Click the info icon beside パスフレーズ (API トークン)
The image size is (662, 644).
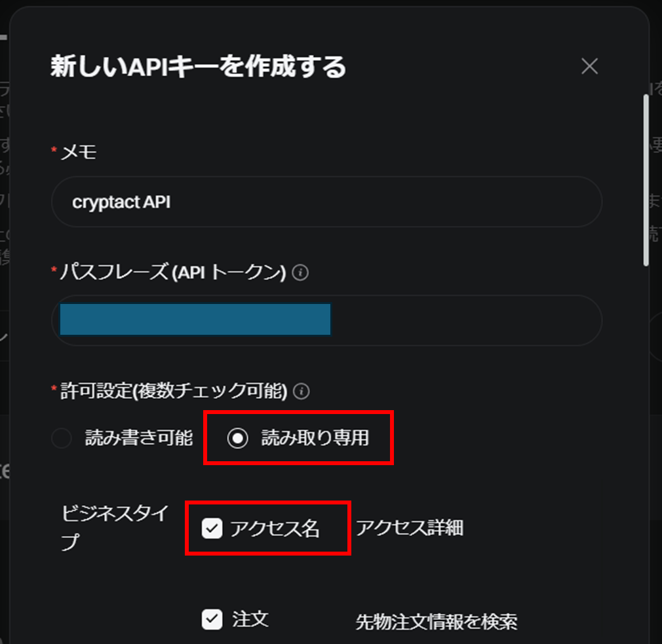click(300, 272)
